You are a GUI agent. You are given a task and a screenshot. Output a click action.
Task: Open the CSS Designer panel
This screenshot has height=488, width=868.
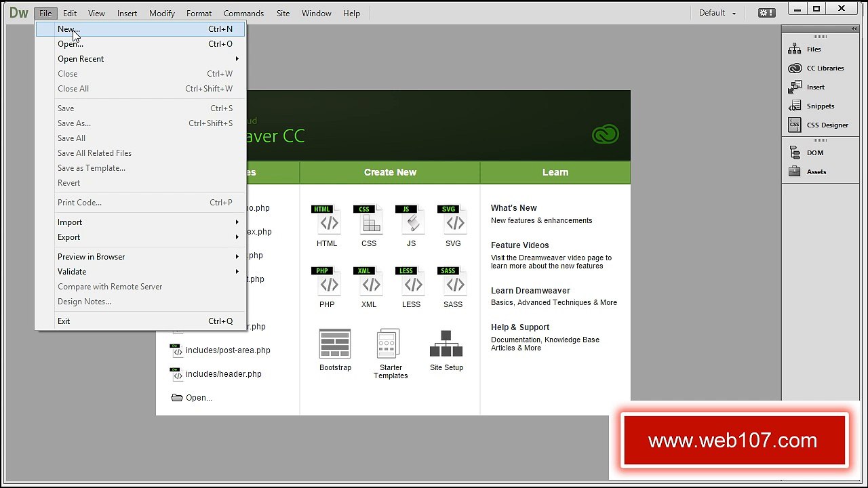(818, 125)
